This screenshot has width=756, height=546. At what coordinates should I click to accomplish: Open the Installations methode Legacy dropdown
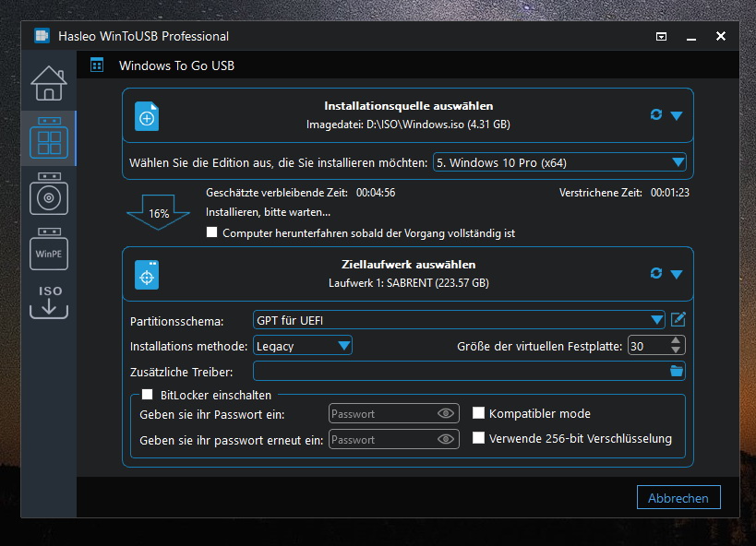click(302, 346)
